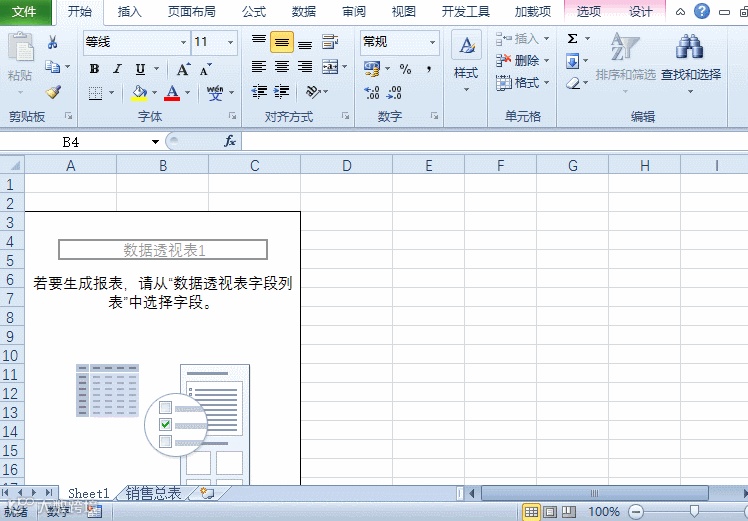Apply accounting number format icon
The height and width of the screenshot is (521, 748).
372,69
